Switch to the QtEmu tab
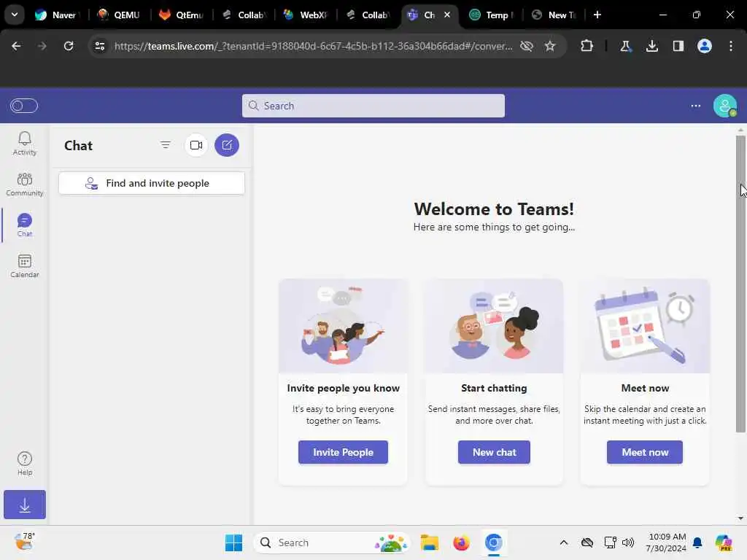747x560 pixels. point(181,15)
